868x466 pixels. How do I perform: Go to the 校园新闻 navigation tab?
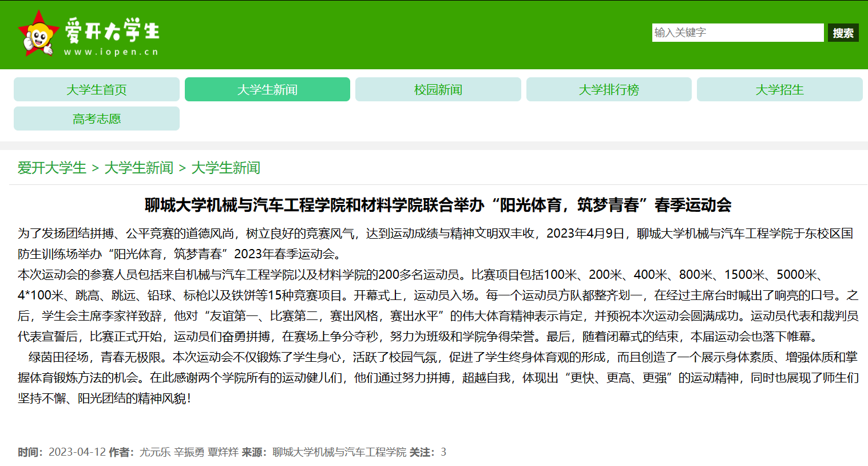[438, 90]
